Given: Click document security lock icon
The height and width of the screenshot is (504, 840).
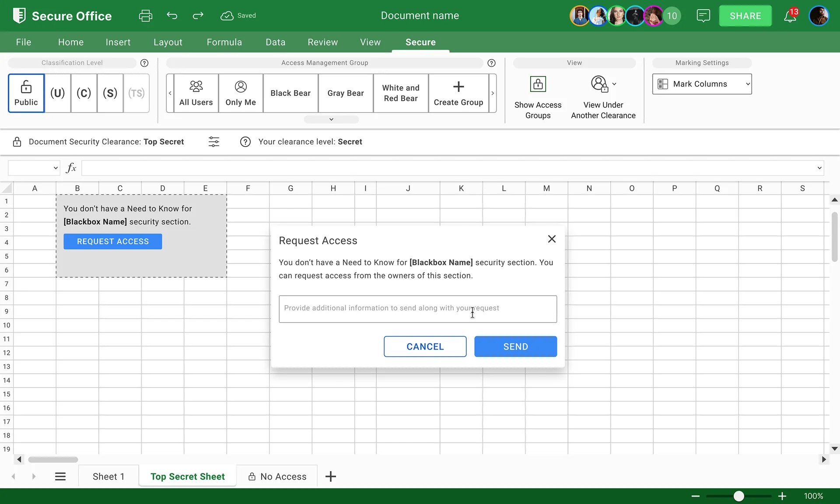Looking at the screenshot, I should pyautogui.click(x=17, y=142).
